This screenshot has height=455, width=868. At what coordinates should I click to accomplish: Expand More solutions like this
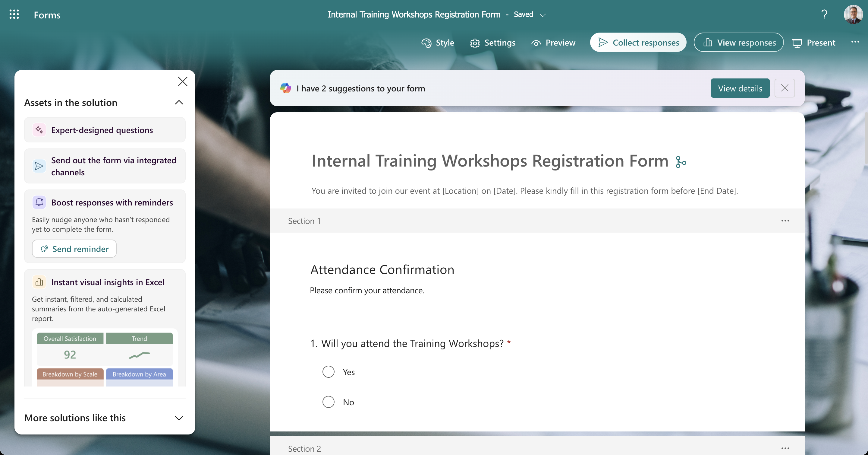point(179,418)
